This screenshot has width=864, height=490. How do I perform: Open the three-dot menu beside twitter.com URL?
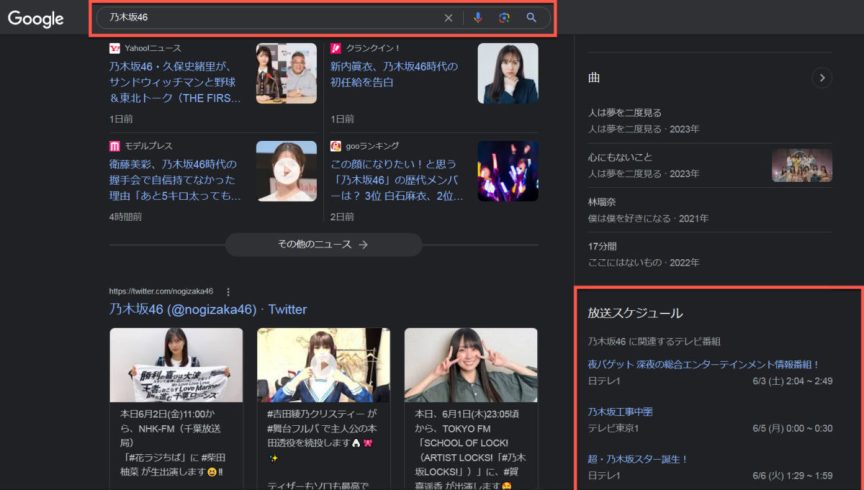(228, 292)
